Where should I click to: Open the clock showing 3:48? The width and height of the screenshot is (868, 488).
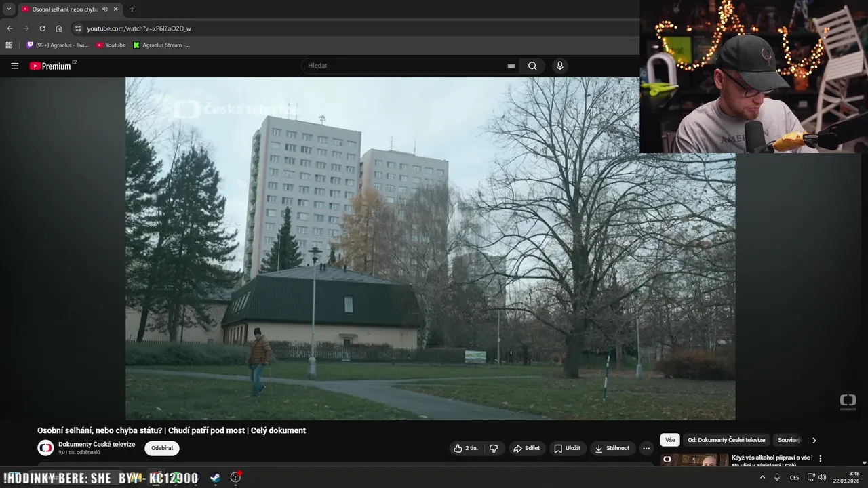(846, 477)
